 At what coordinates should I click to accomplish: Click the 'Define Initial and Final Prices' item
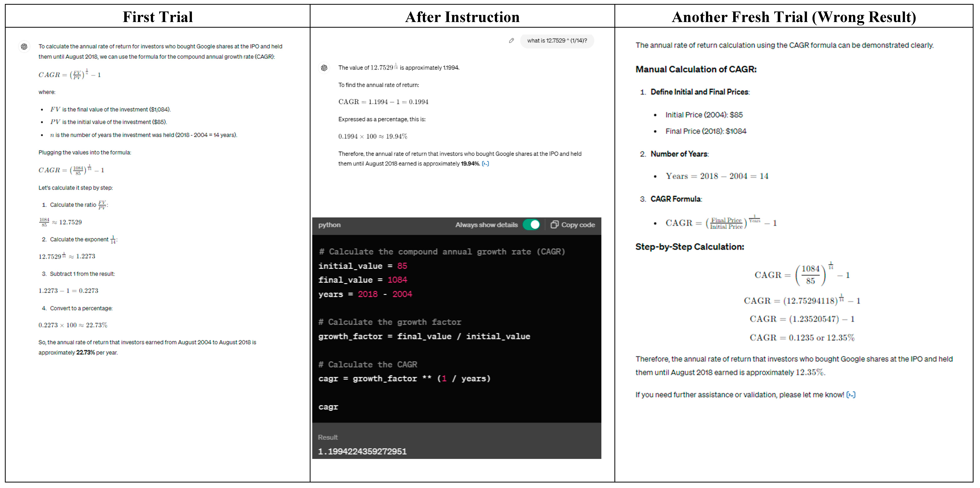[700, 92]
